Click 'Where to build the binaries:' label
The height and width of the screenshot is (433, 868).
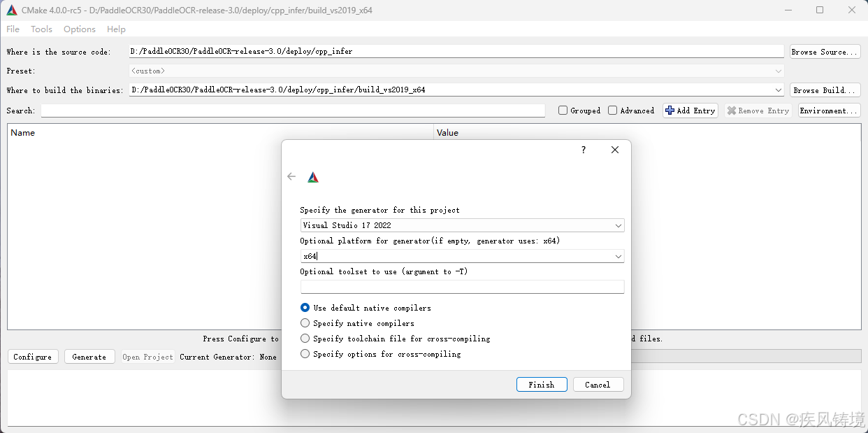pyautogui.click(x=65, y=90)
